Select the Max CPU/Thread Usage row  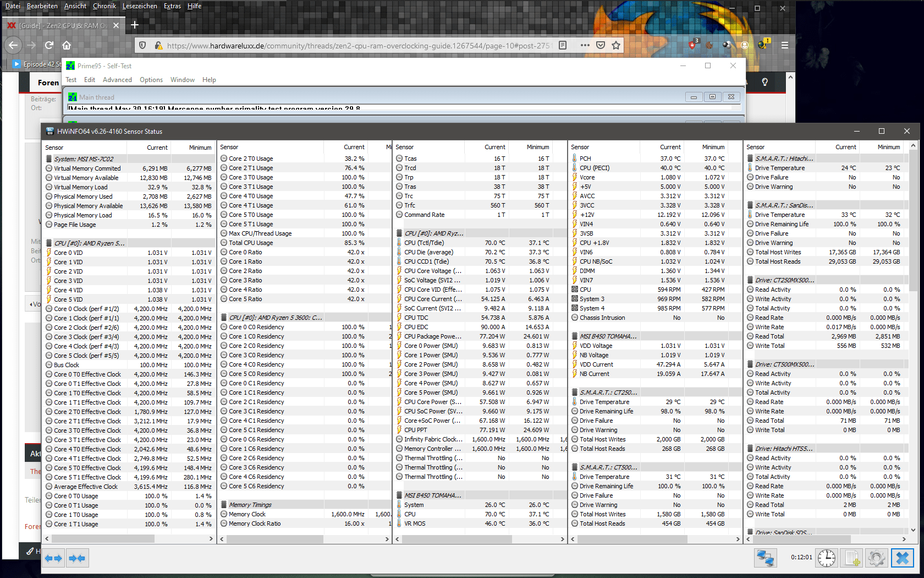(304, 233)
